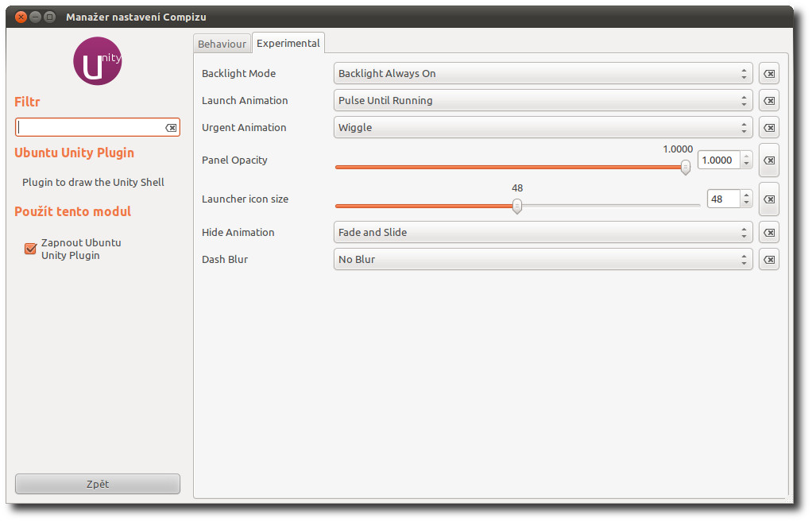Screen dimensions: 812x522
Task: Click the 'Použít tento modul' heading
Action: pos(72,211)
